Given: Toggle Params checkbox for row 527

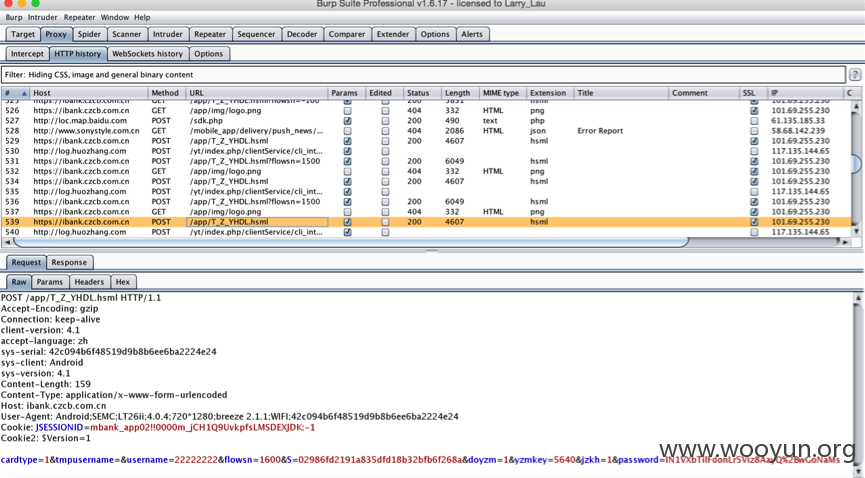Looking at the screenshot, I should click(x=347, y=121).
